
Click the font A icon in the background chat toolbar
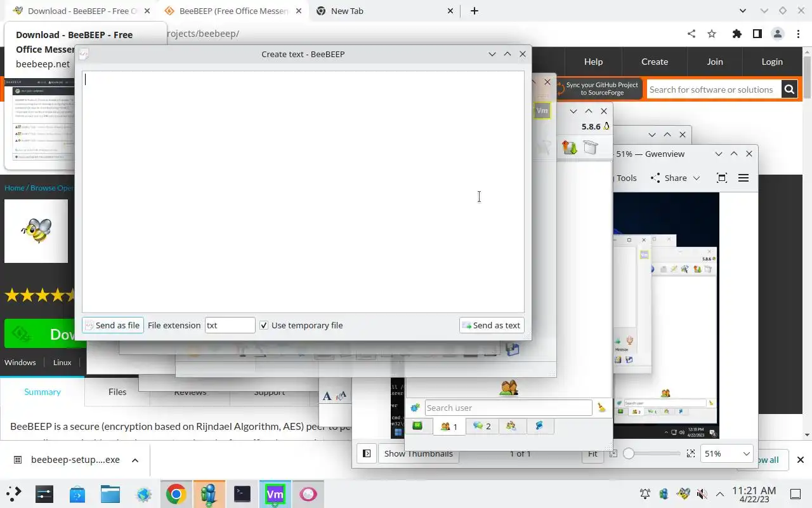(x=327, y=396)
